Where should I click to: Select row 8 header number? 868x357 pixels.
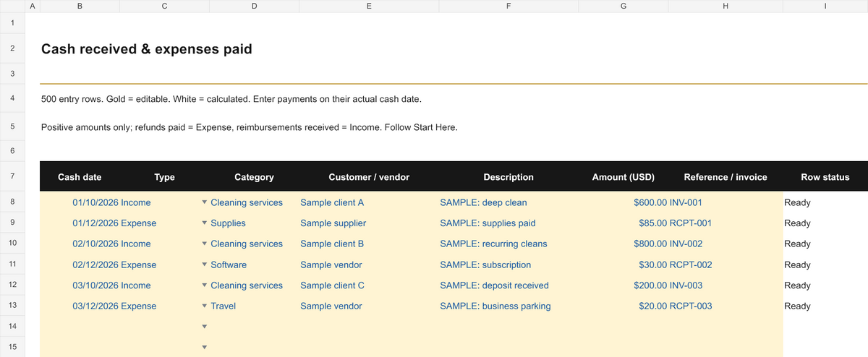pyautogui.click(x=12, y=202)
